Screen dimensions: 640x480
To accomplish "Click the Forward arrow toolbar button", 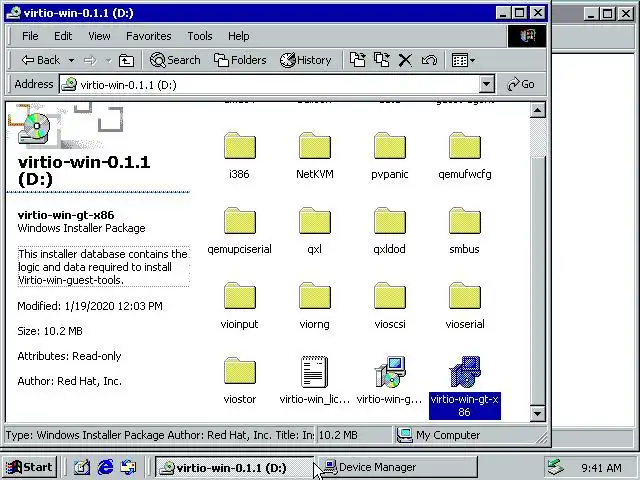I will coord(90,60).
